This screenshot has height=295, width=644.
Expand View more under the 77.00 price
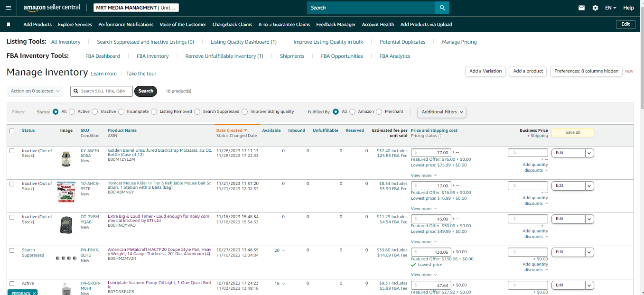pyautogui.click(x=423, y=175)
